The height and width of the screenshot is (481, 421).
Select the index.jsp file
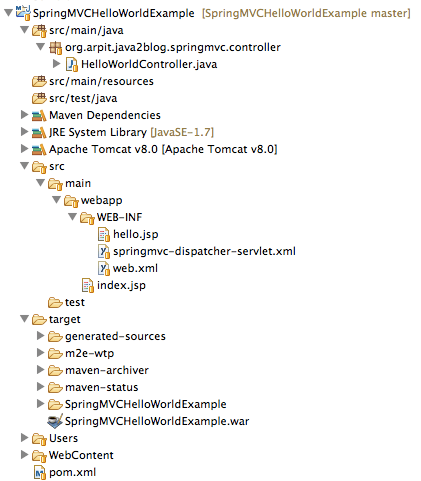pos(121,286)
